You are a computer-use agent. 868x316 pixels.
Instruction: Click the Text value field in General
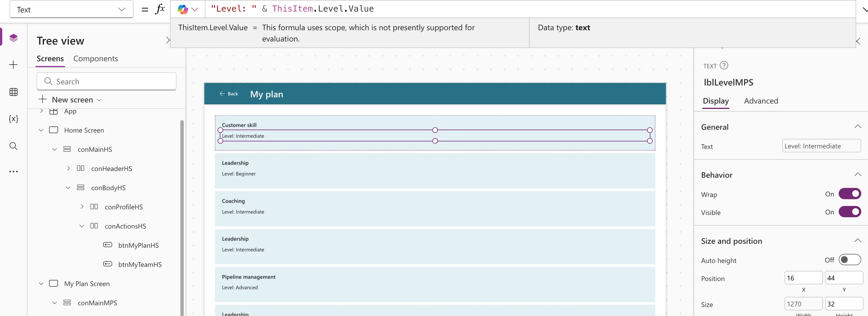coord(821,146)
